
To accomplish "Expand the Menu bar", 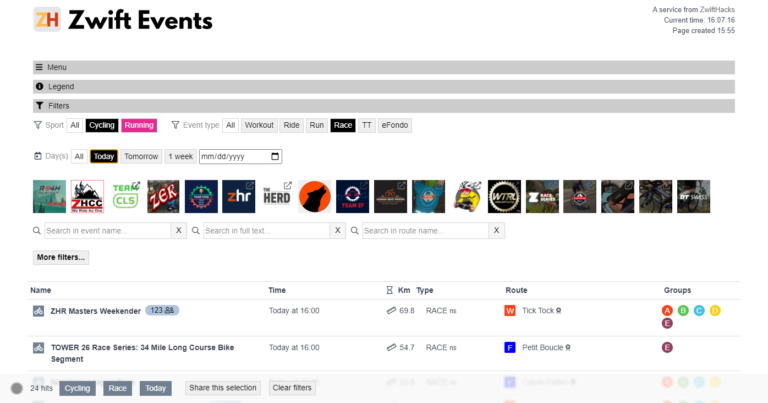I will pyautogui.click(x=384, y=67).
